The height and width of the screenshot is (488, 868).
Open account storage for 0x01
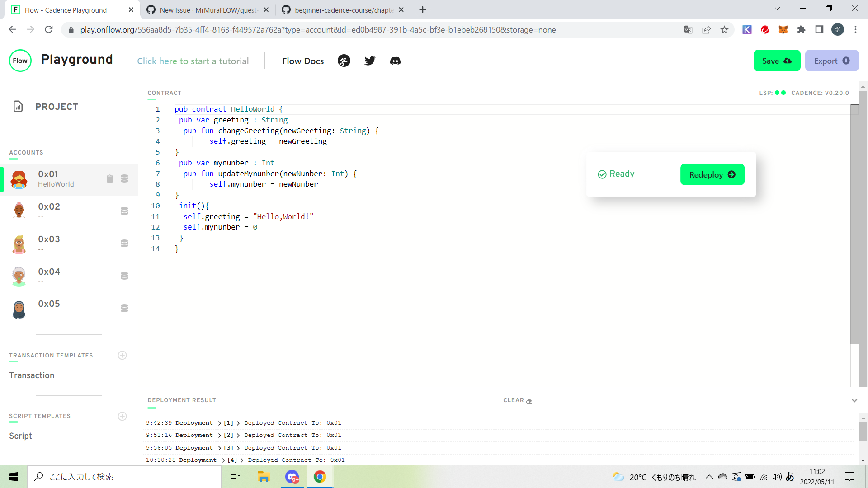click(x=124, y=178)
